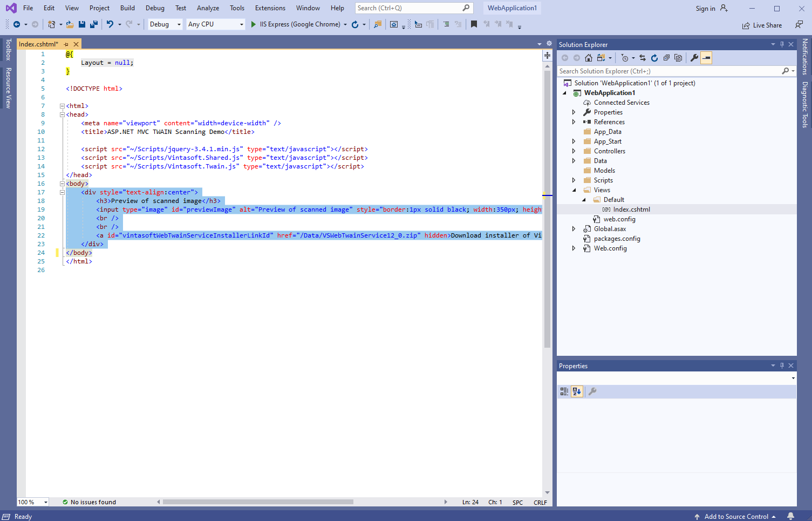812x521 pixels.
Task: Open the Any CPU platform dropdown
Action: click(216, 24)
